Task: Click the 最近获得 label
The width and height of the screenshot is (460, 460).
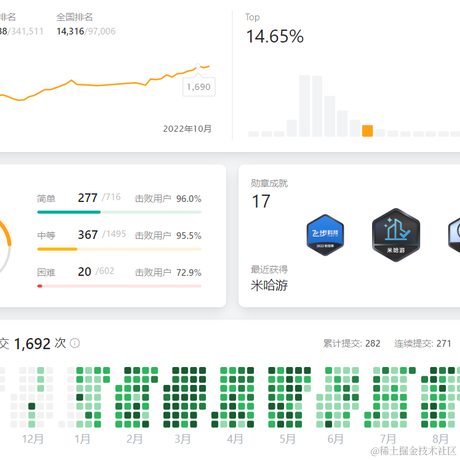Action: click(x=269, y=269)
